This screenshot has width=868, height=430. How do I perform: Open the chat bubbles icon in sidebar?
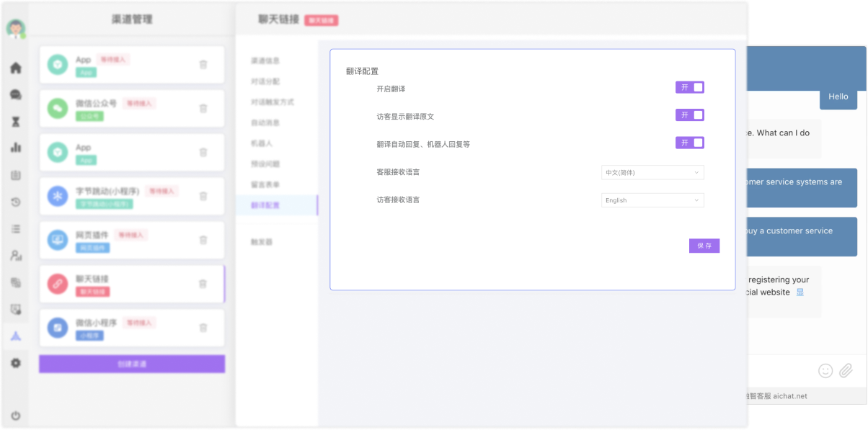point(15,95)
